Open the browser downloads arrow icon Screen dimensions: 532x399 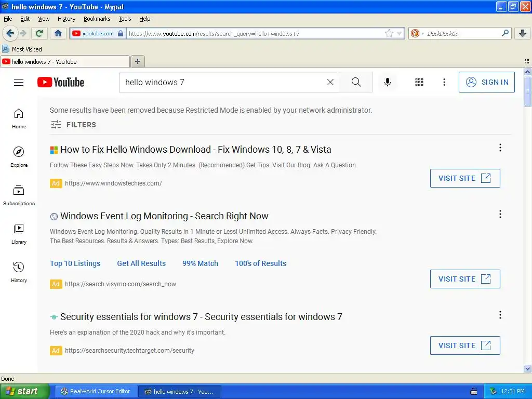[523, 33]
